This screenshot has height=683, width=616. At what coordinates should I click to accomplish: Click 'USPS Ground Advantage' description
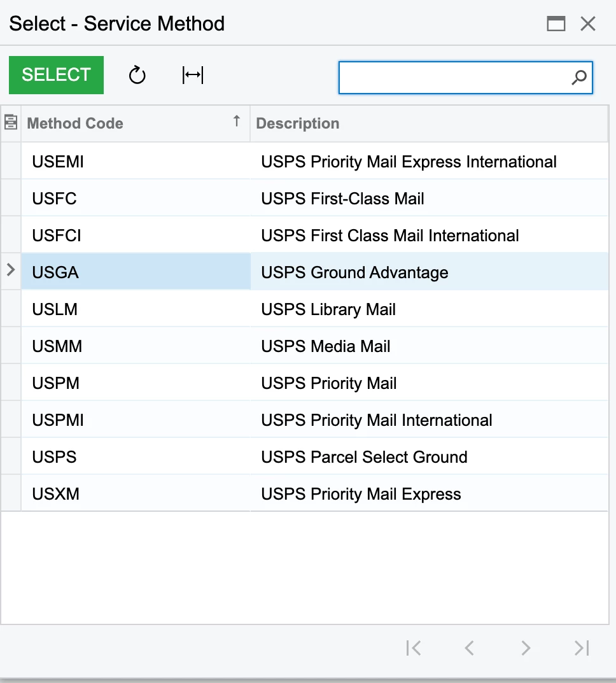[355, 272]
